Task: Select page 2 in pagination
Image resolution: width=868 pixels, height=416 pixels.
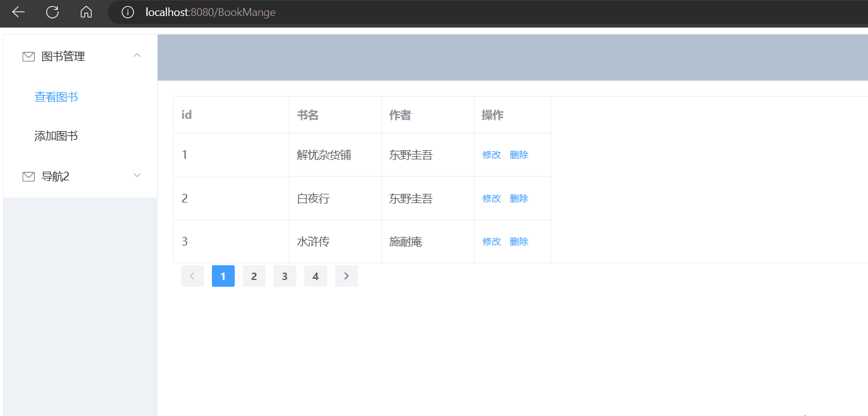Action: 254,276
